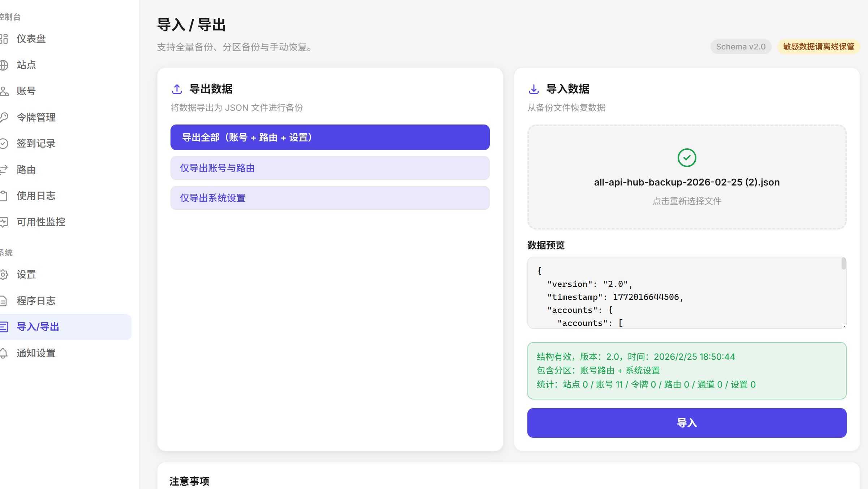The image size is (868, 489).
Task: Click the document icon beside 程序日志
Action: [x=4, y=301]
